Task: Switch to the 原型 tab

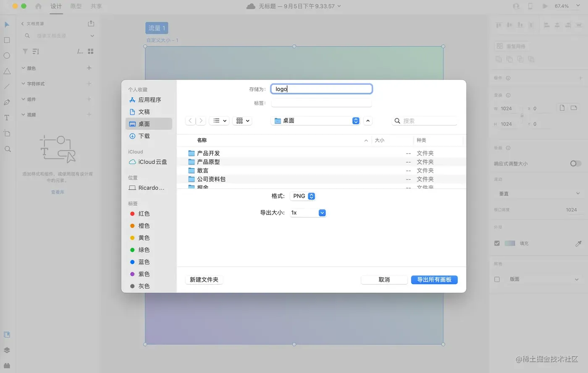Action: (76, 6)
